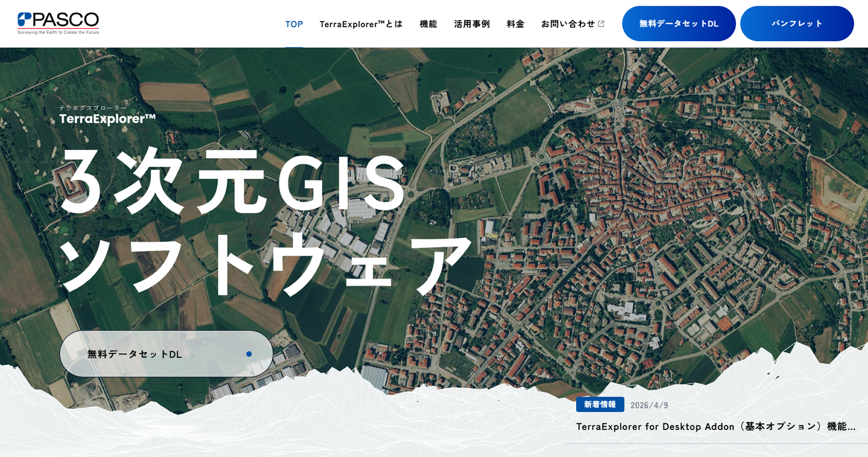Click the blue 無料データセットDL header button
This screenshot has height=457, width=868.
[x=679, y=24]
